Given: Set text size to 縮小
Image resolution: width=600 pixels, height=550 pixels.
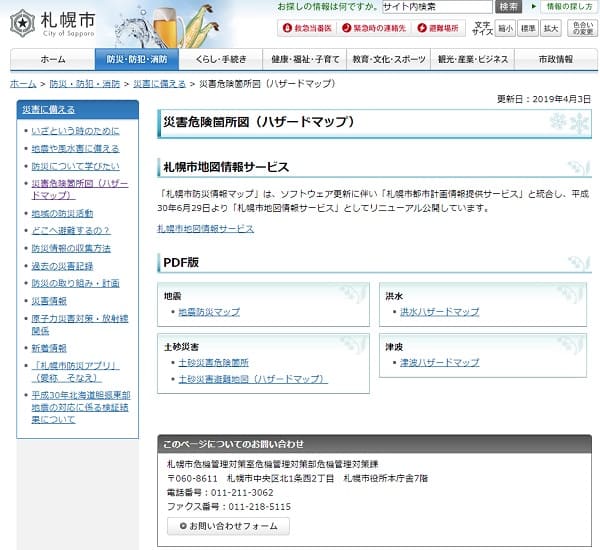Looking at the screenshot, I should click(505, 29).
